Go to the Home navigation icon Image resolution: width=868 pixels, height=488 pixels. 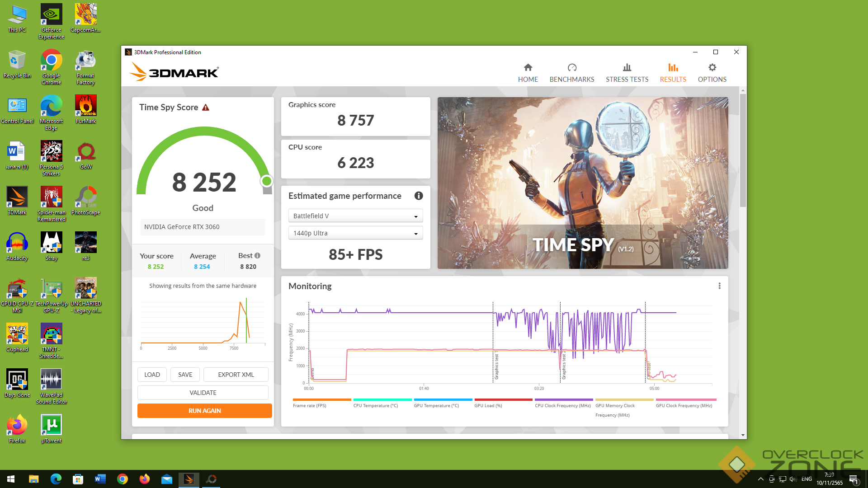coord(528,68)
